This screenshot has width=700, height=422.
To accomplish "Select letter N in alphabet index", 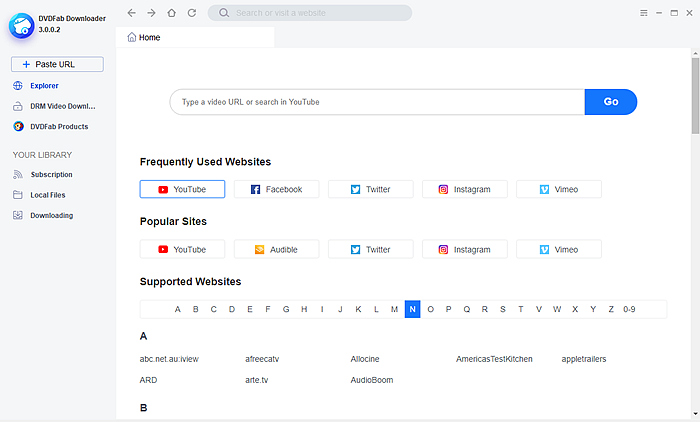I will coord(412,309).
